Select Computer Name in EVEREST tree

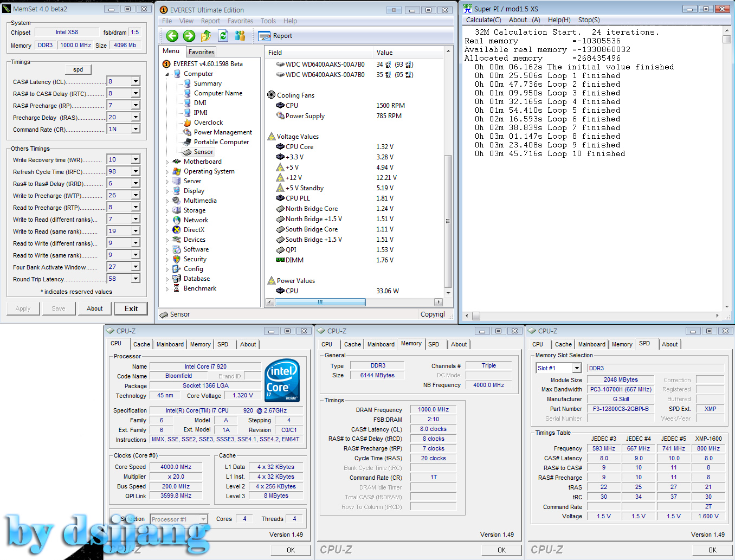[x=218, y=93]
